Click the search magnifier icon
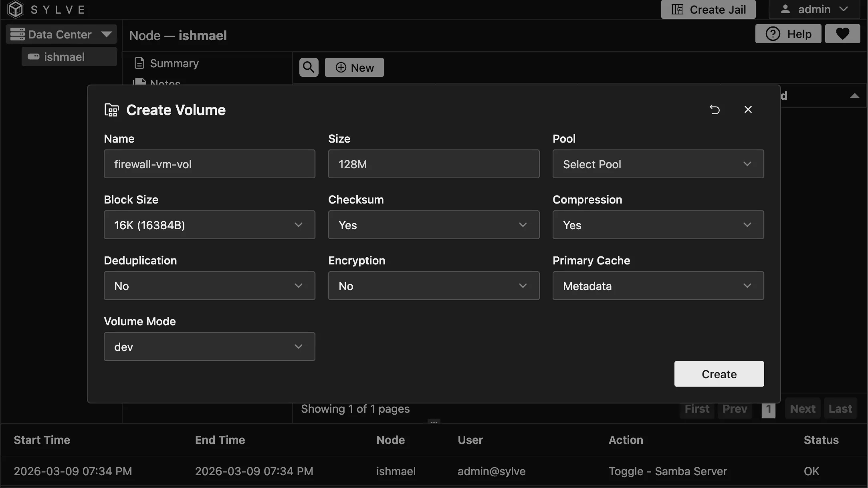 [x=309, y=67]
